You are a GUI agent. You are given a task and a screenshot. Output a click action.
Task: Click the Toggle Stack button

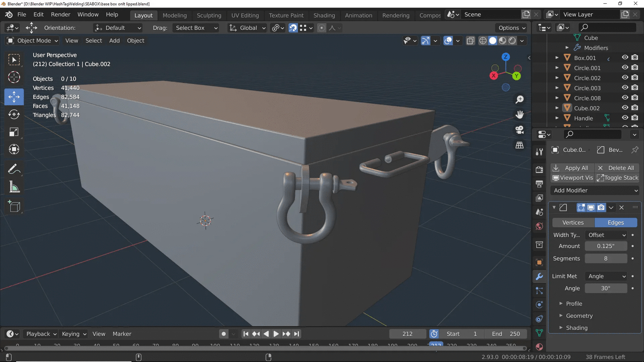pos(617,178)
